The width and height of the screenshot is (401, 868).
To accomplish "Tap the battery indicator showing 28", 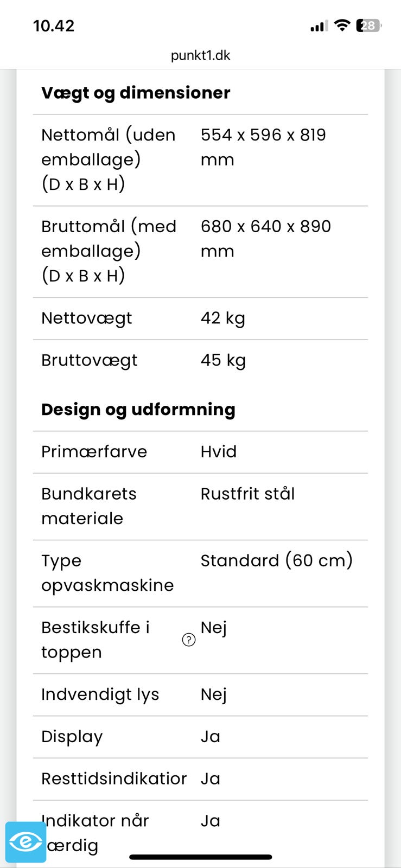I will (x=368, y=25).
